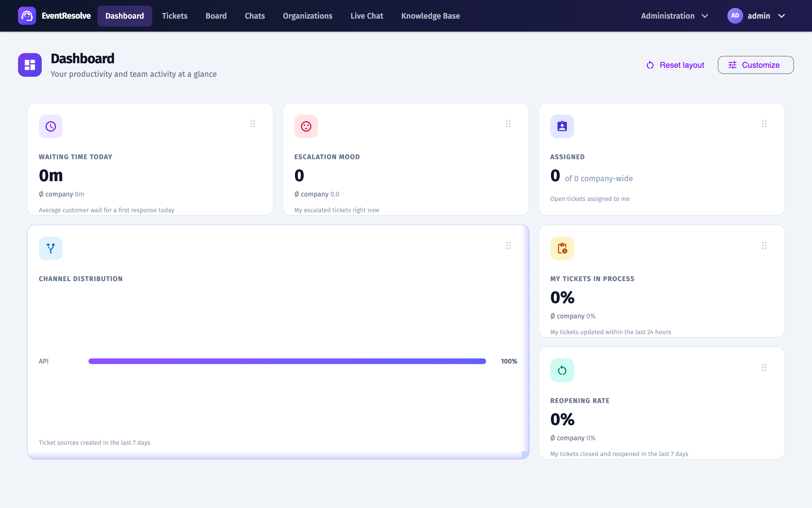Open the Tickets page
The height and width of the screenshot is (508, 812).
pos(175,16)
